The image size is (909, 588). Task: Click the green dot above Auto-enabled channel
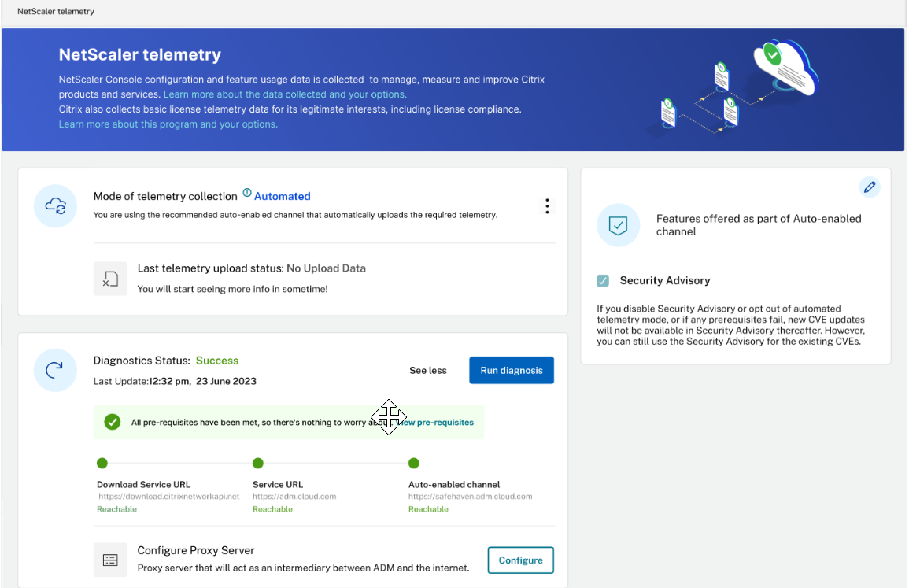point(413,463)
